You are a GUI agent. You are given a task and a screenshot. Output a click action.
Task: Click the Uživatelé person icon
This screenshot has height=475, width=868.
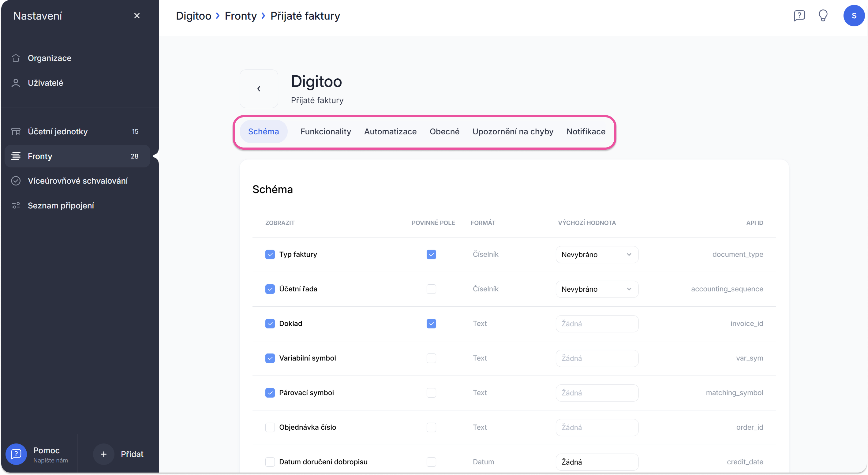click(16, 83)
